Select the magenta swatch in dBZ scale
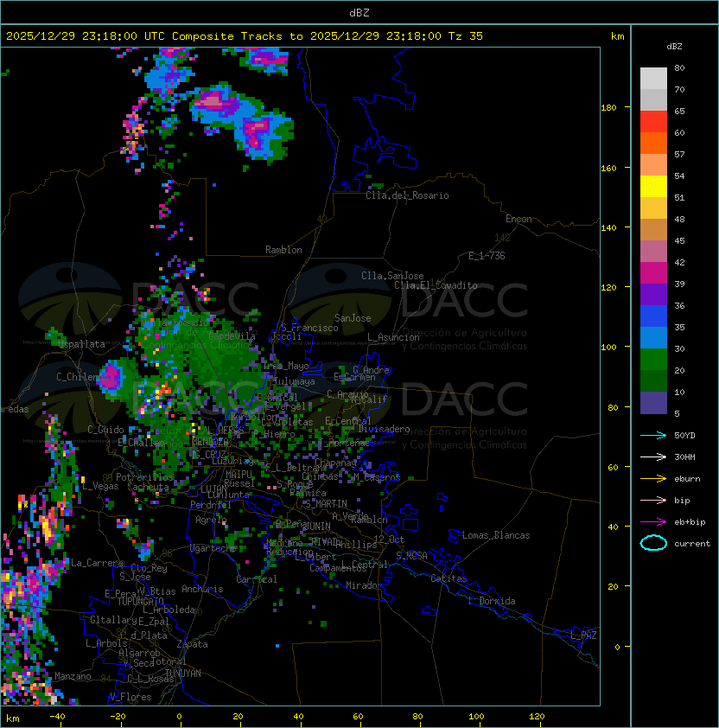This screenshot has height=728, width=719. click(653, 273)
